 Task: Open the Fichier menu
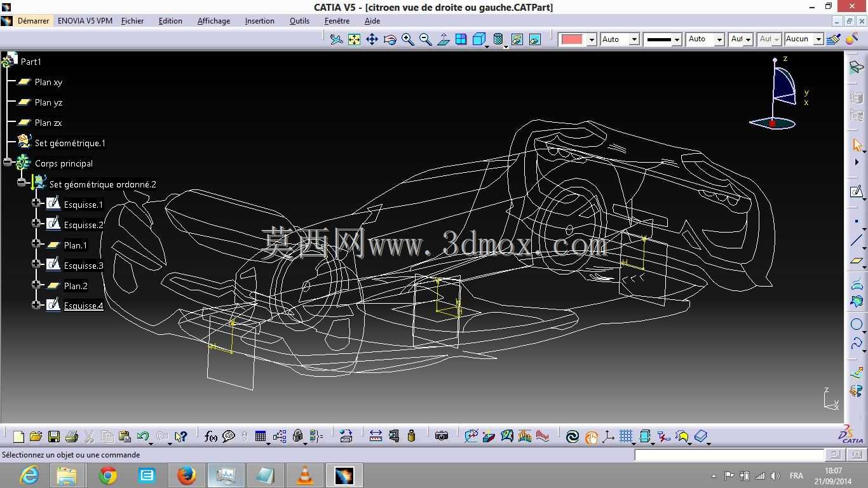(132, 21)
